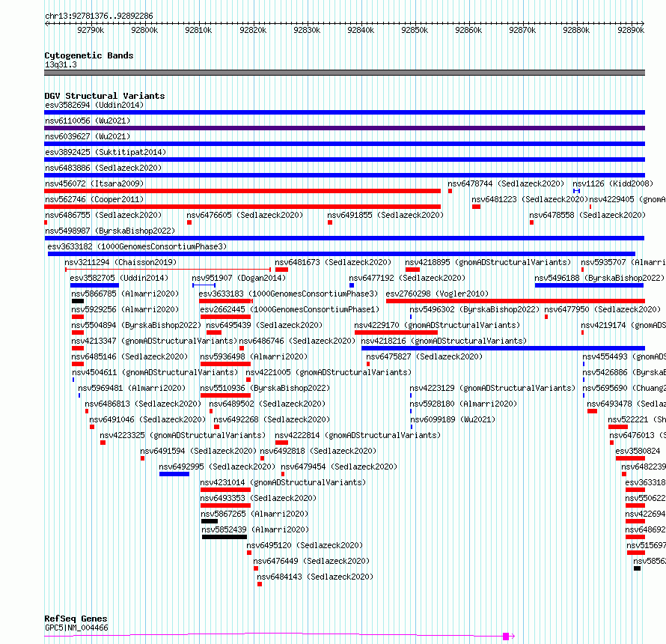Select nsv5504894 (ByrskaBishop2022) label

coord(136,325)
